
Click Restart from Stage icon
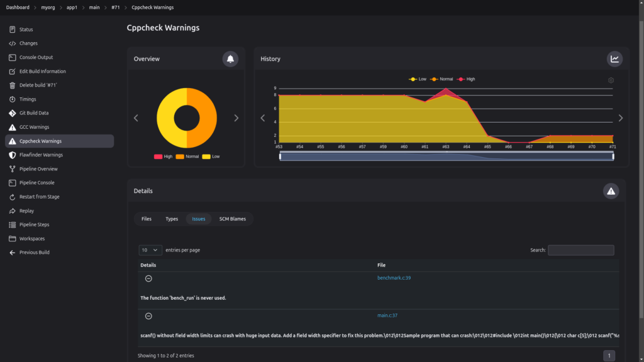[13, 197]
